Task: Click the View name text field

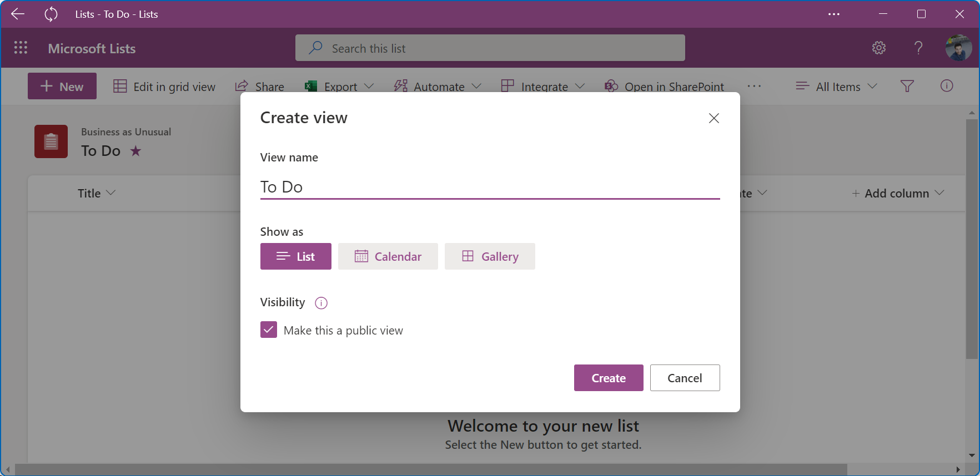Action: [489, 187]
